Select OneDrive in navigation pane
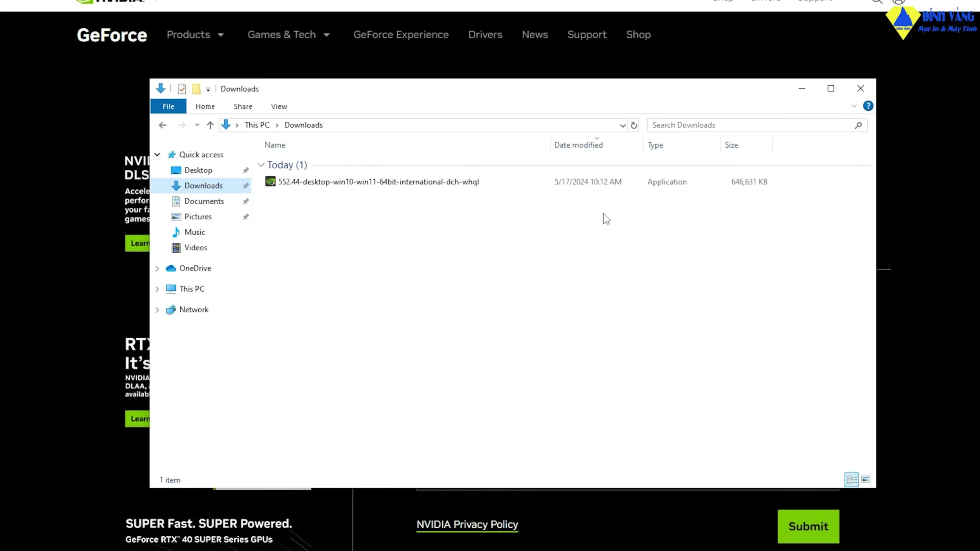980x551 pixels. (x=195, y=268)
